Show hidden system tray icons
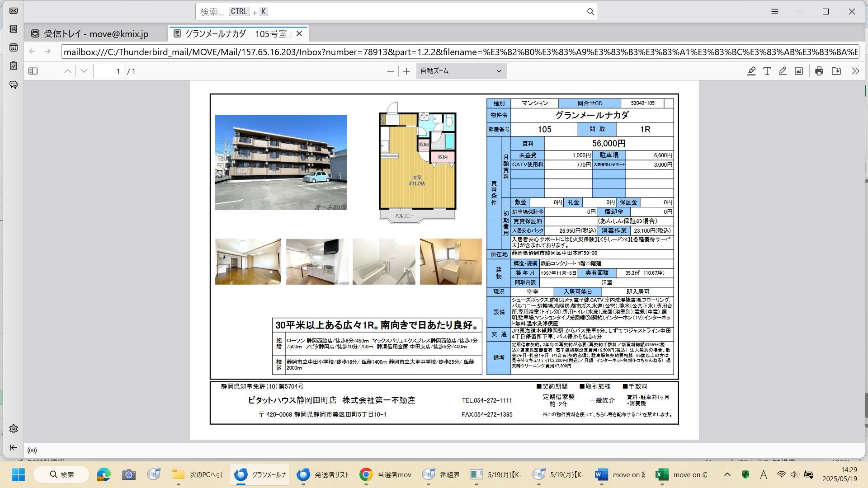 (727, 474)
